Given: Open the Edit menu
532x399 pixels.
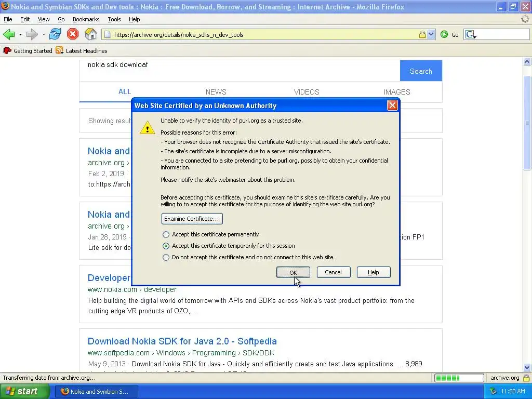Looking at the screenshot, I should [25, 19].
